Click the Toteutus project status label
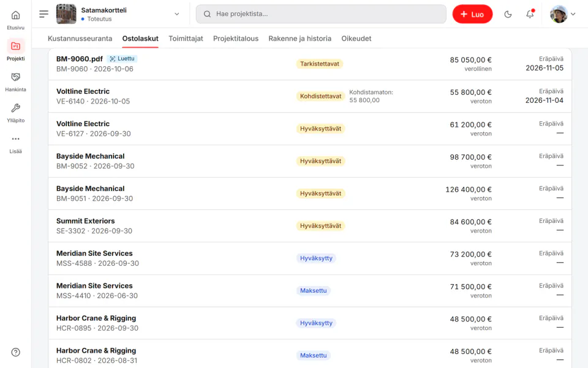The width and height of the screenshot is (588, 368). (99, 19)
